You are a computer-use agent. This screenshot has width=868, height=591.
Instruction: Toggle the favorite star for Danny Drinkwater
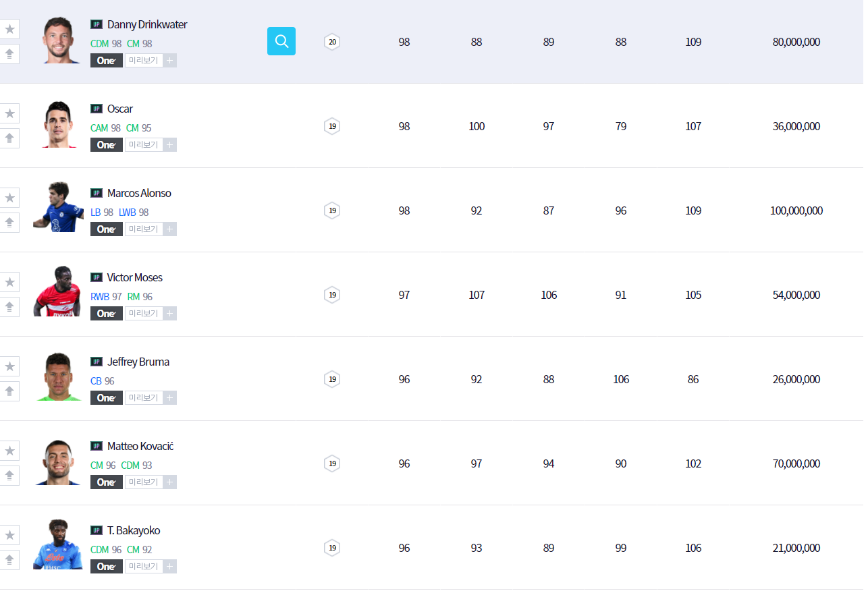click(9, 29)
